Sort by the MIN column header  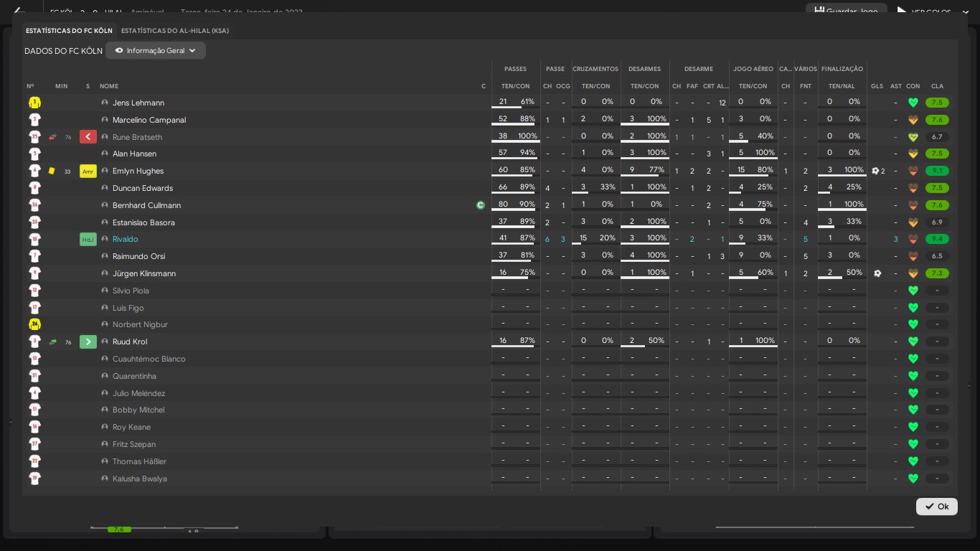click(x=62, y=86)
